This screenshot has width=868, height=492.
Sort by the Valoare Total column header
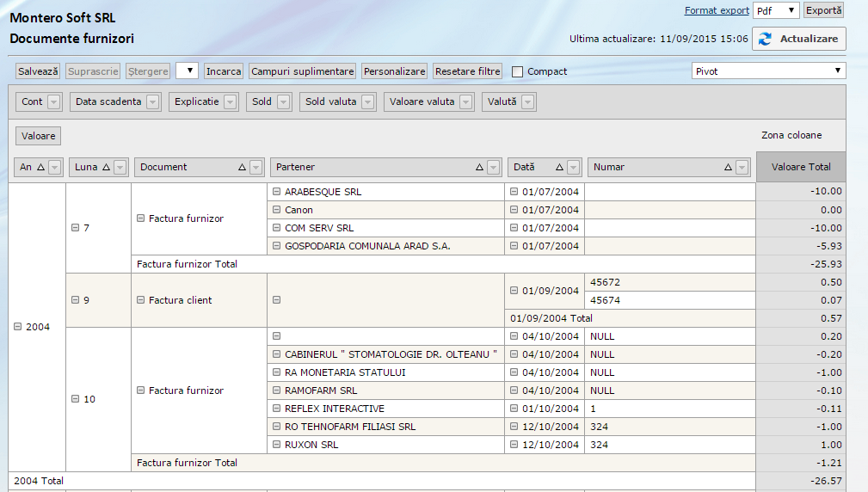(x=801, y=167)
